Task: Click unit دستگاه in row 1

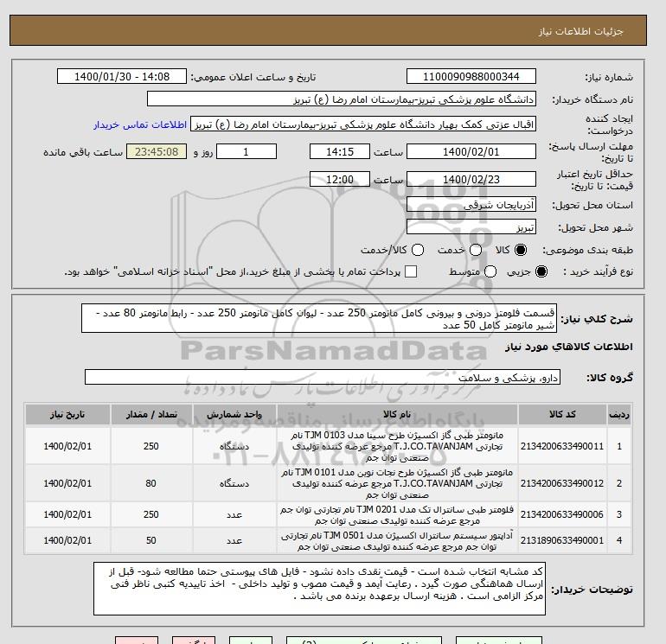Action: tap(234, 446)
